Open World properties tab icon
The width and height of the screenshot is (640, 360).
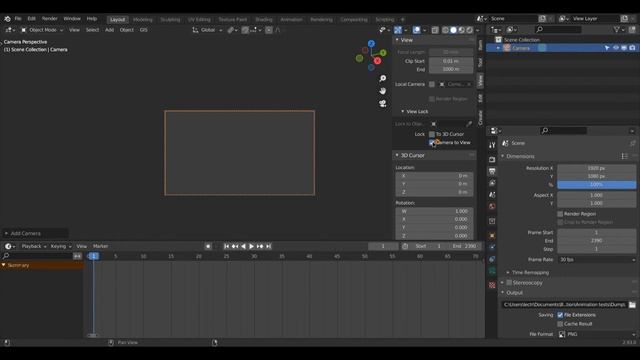tap(492, 207)
